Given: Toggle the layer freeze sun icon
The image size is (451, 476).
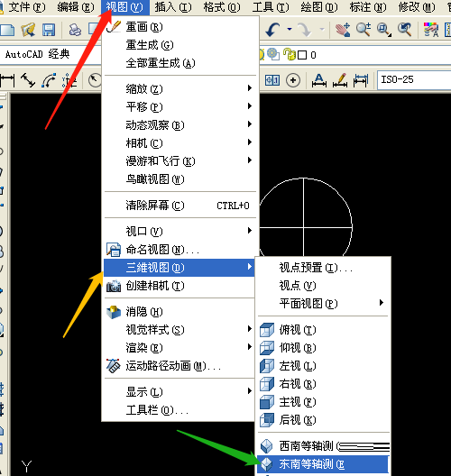Looking at the screenshot, I should tap(262, 55).
